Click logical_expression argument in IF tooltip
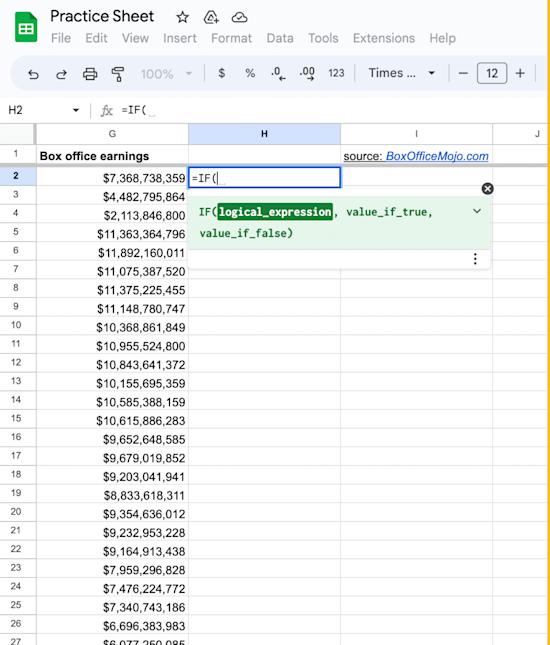 (x=275, y=212)
